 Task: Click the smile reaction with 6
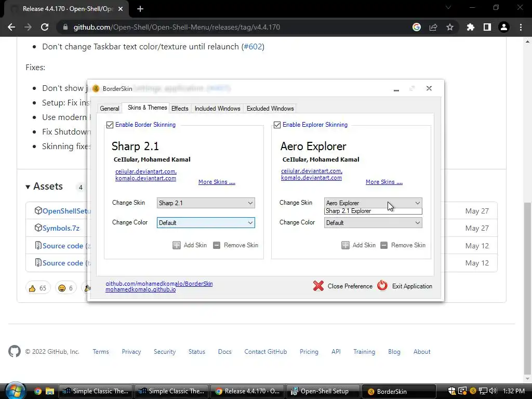(x=66, y=288)
